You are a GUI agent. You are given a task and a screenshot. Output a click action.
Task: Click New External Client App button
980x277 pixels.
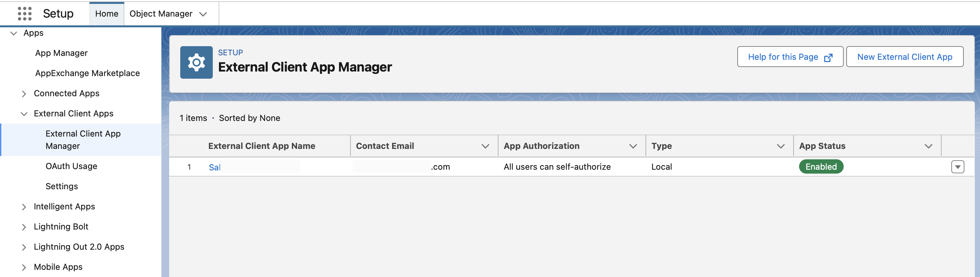point(905,57)
